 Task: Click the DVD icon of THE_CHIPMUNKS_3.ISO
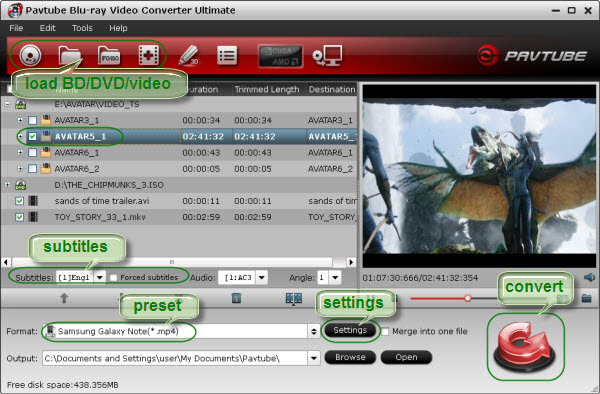click(20, 185)
